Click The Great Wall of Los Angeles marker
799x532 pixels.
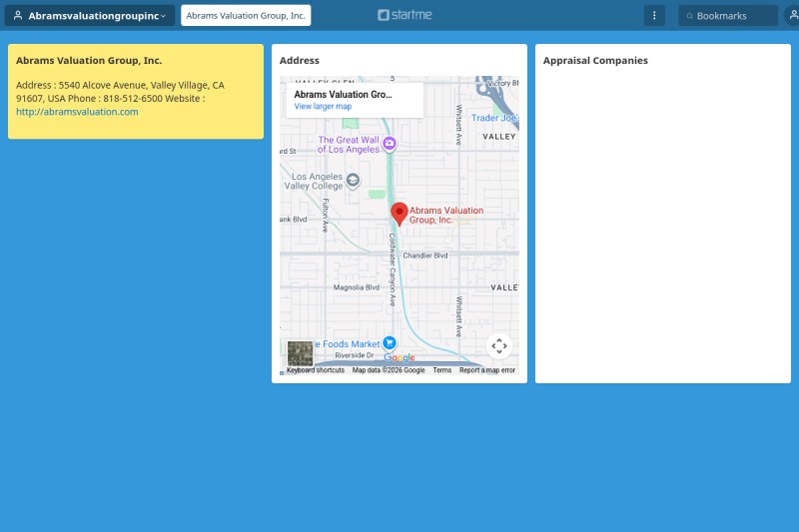point(390,144)
